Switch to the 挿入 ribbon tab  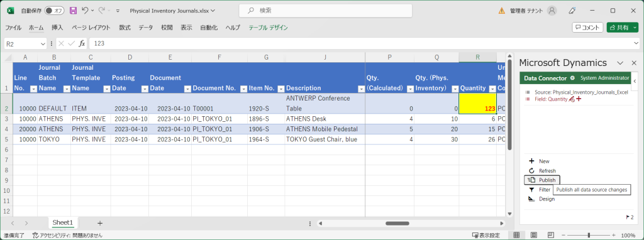(57, 28)
